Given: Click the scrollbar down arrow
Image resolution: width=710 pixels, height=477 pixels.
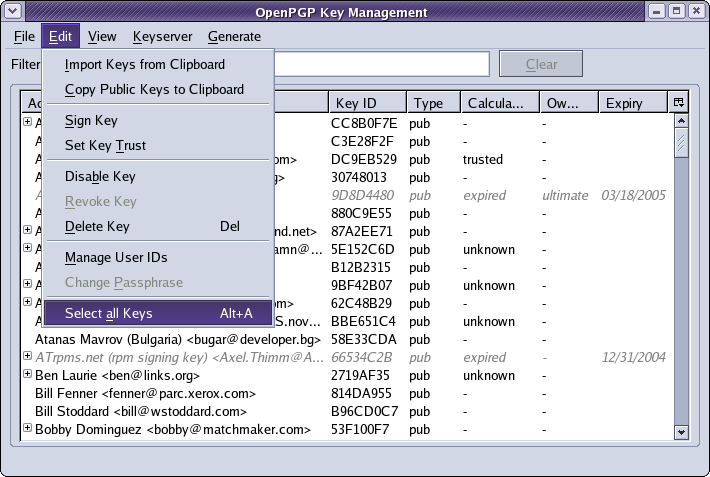Looking at the screenshot, I should [681, 432].
